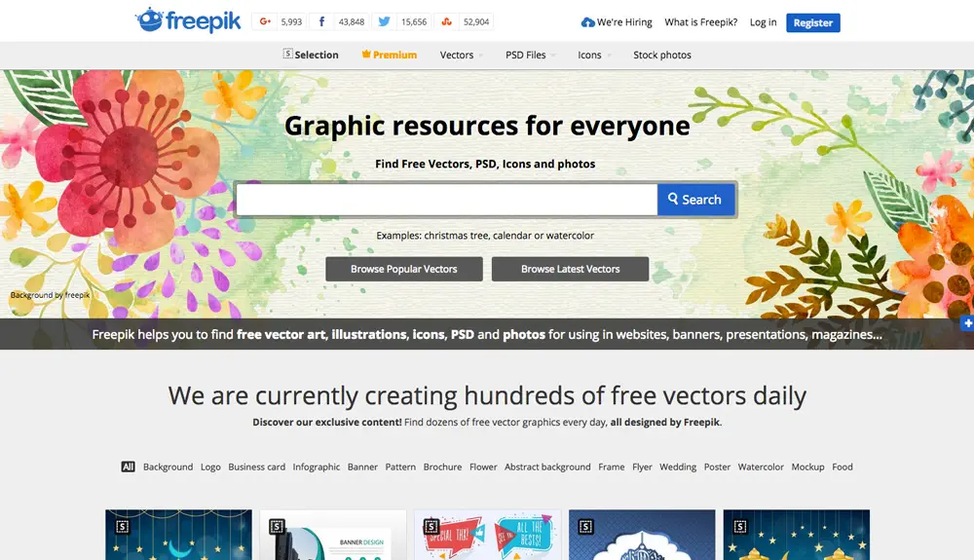974x560 pixels.
Task: Filter by Watercolor category
Action: click(761, 467)
